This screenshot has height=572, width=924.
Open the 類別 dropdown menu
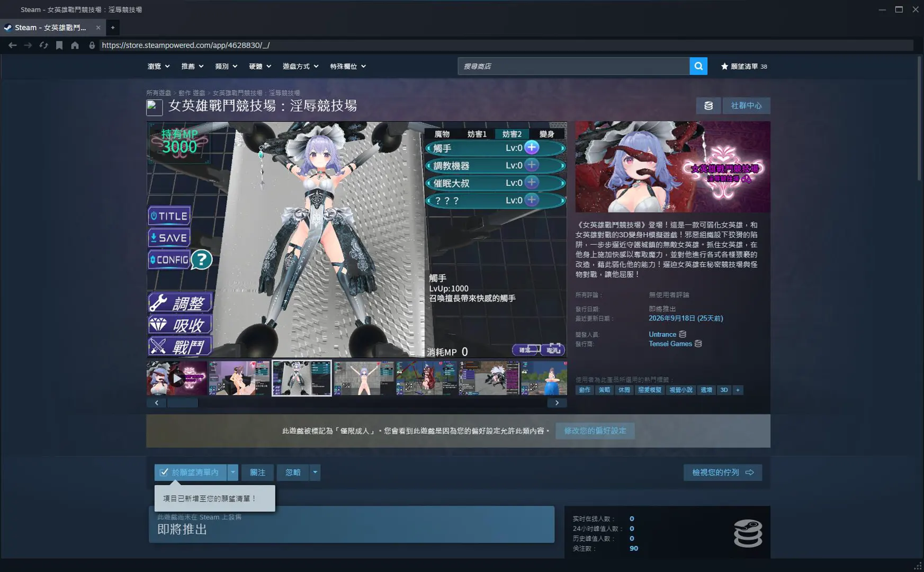(x=226, y=66)
